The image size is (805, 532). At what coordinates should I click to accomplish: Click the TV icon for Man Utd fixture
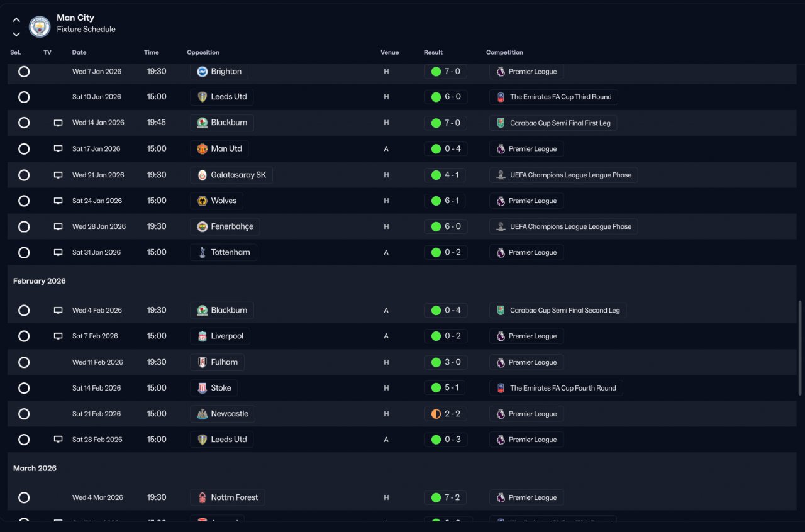click(x=58, y=149)
